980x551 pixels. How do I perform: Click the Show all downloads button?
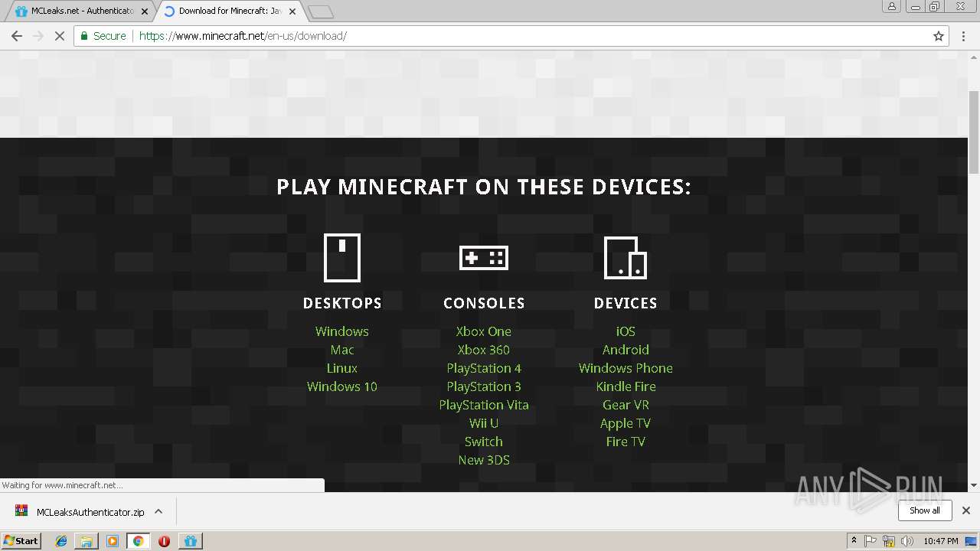coord(925,510)
